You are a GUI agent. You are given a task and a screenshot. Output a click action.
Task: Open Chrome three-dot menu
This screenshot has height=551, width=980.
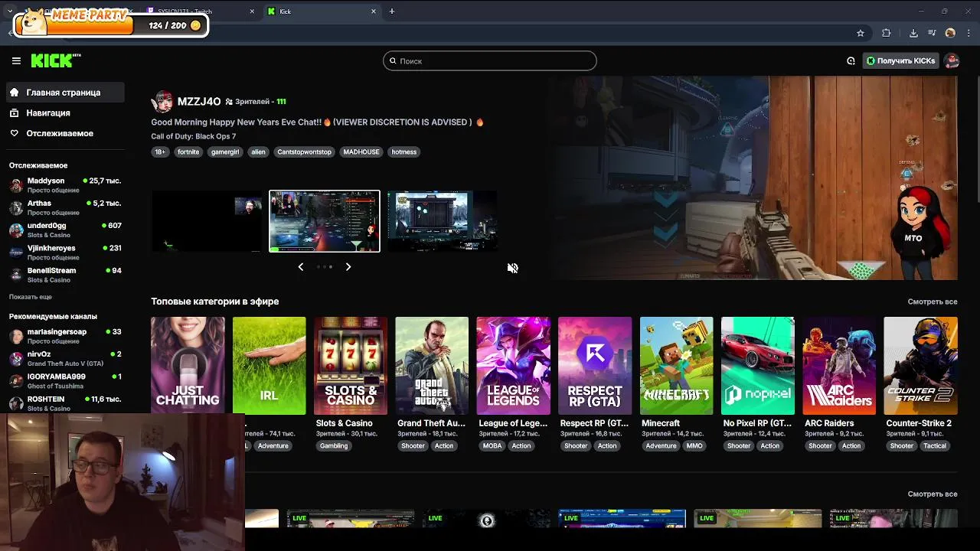969,33
